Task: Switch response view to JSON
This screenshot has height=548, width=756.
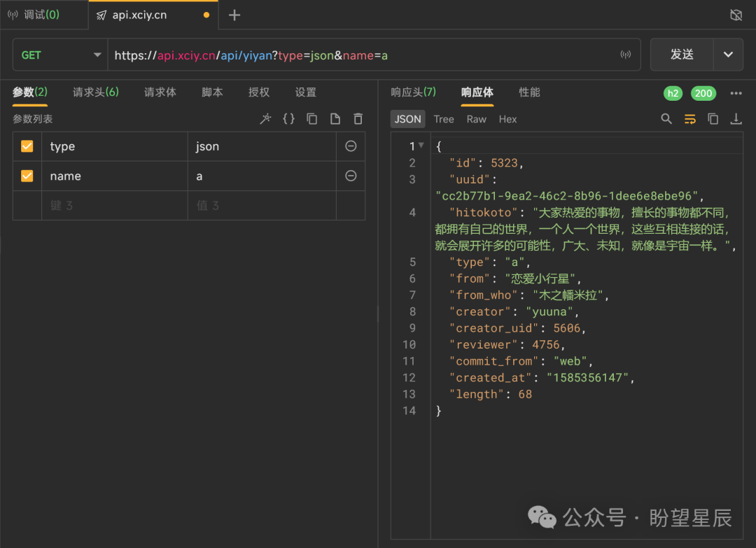Action: click(x=408, y=119)
